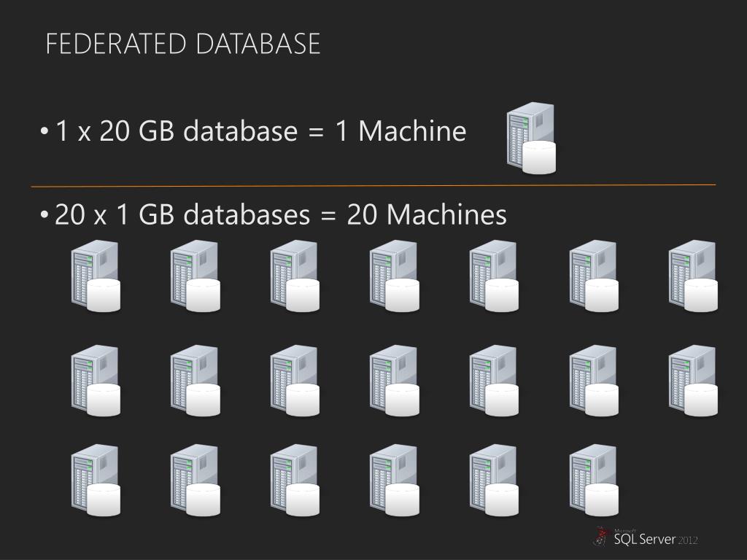Click the second server icon in top row

(196, 276)
